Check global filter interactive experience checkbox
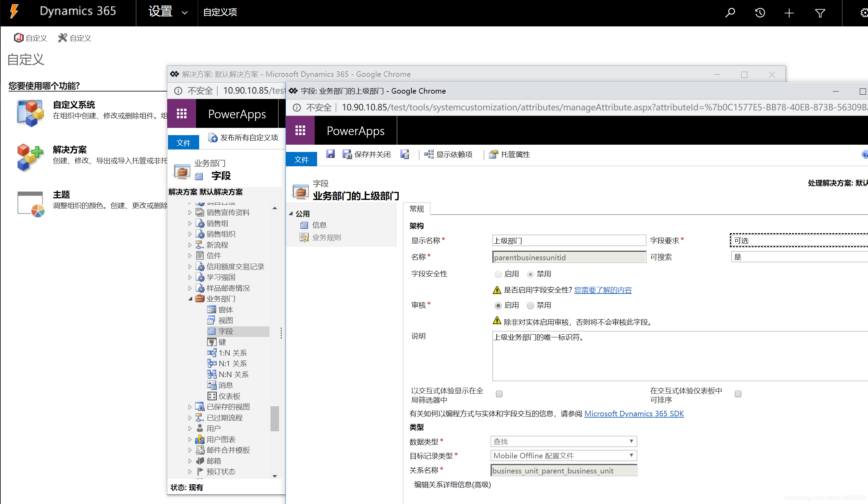Viewport: 868px width, 504px height. pyautogui.click(x=499, y=394)
